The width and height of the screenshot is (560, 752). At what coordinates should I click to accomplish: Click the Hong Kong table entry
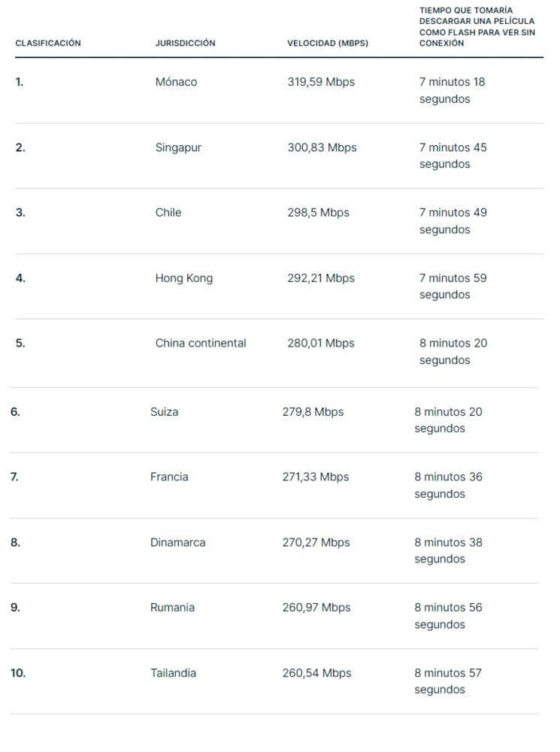click(x=183, y=278)
